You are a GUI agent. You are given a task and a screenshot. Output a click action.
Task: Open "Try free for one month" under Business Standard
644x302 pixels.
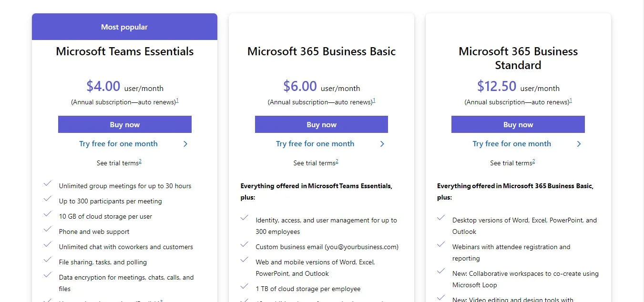pyautogui.click(x=511, y=143)
